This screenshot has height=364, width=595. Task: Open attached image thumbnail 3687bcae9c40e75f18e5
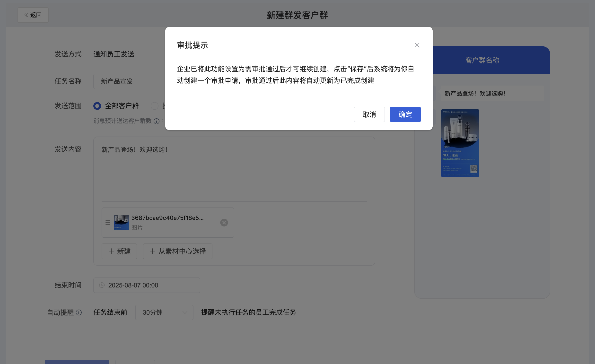[122, 223]
